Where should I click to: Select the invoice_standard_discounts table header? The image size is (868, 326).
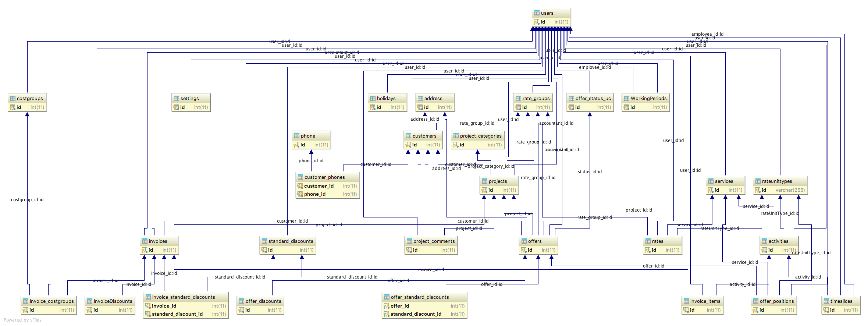186,297
